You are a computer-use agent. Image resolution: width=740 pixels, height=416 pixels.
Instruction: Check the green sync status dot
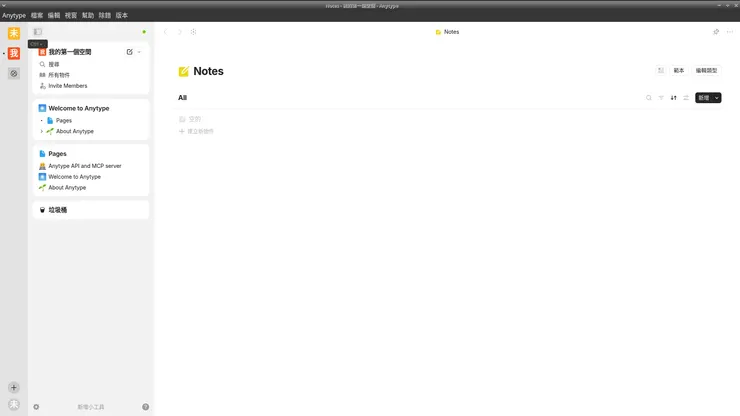coord(144,32)
